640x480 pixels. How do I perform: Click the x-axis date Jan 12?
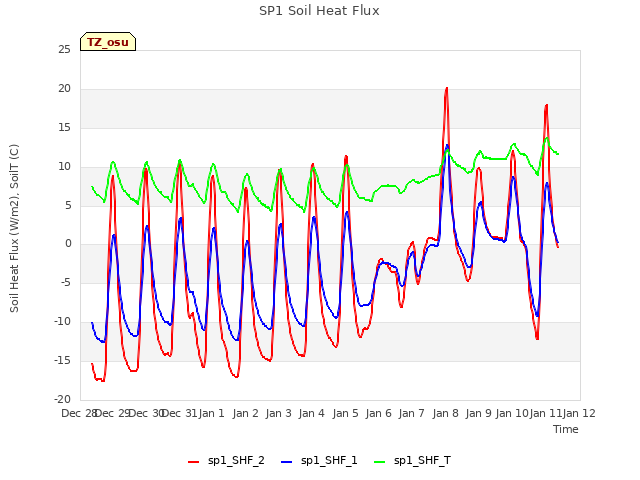579,413
